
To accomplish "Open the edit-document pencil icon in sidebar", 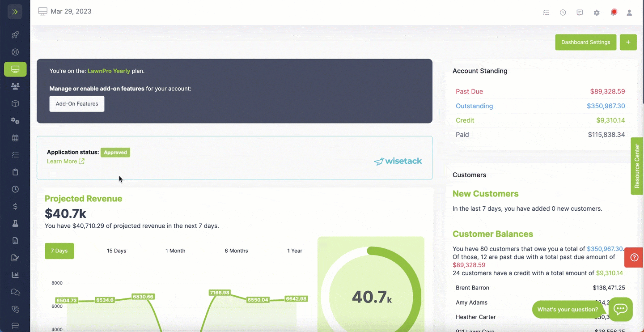I will tap(15, 258).
